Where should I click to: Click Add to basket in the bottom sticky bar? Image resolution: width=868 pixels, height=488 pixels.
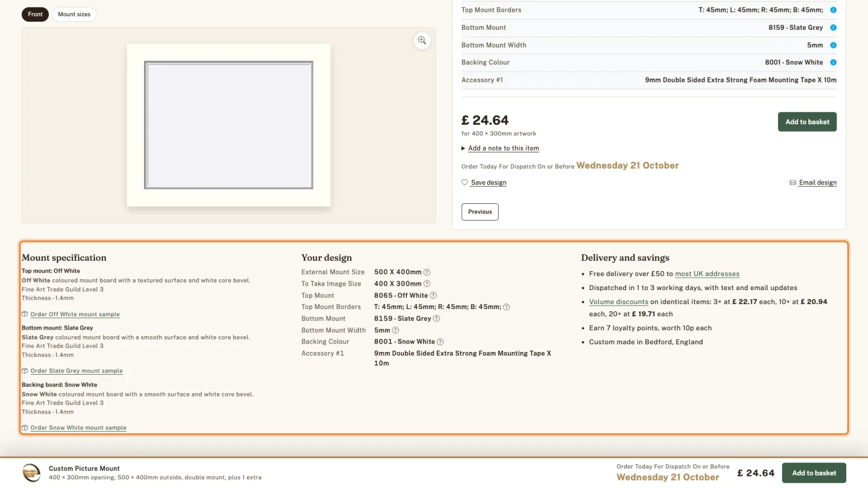point(814,473)
